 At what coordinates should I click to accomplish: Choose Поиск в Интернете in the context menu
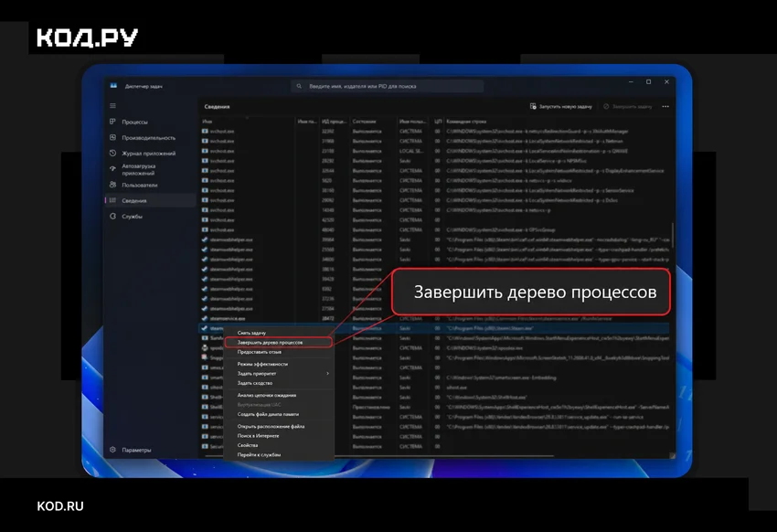258,436
